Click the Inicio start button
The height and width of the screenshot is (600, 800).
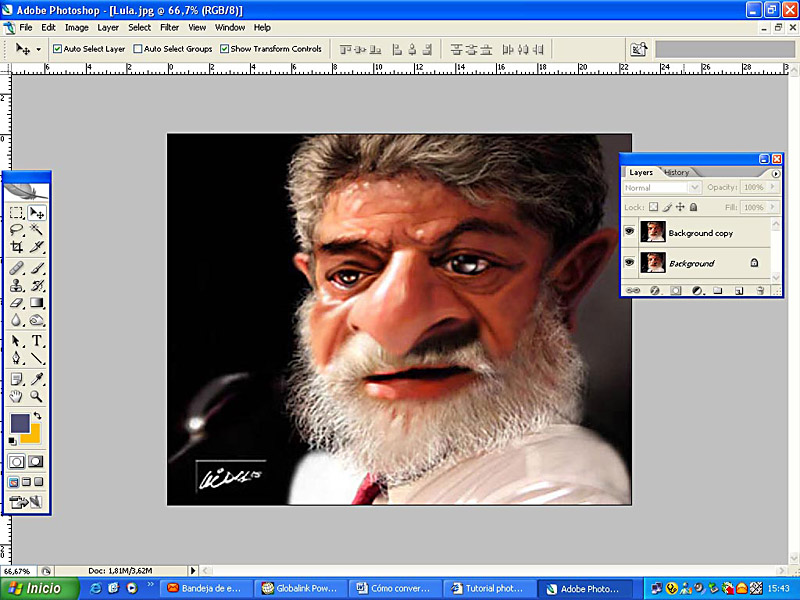(x=34, y=588)
